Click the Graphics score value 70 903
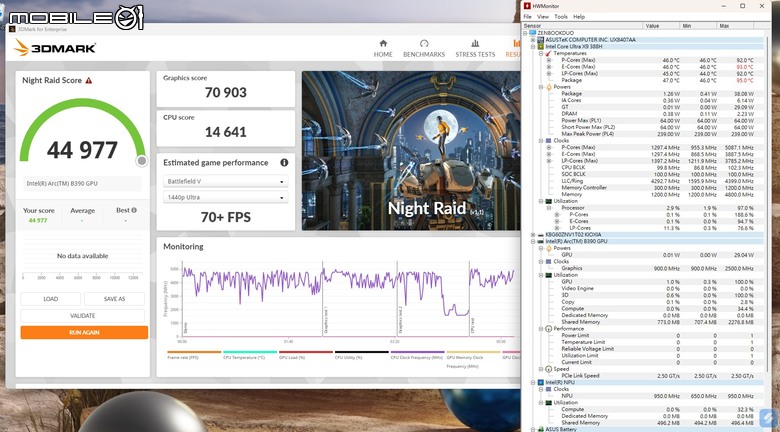The image size is (780, 432). tap(225, 93)
